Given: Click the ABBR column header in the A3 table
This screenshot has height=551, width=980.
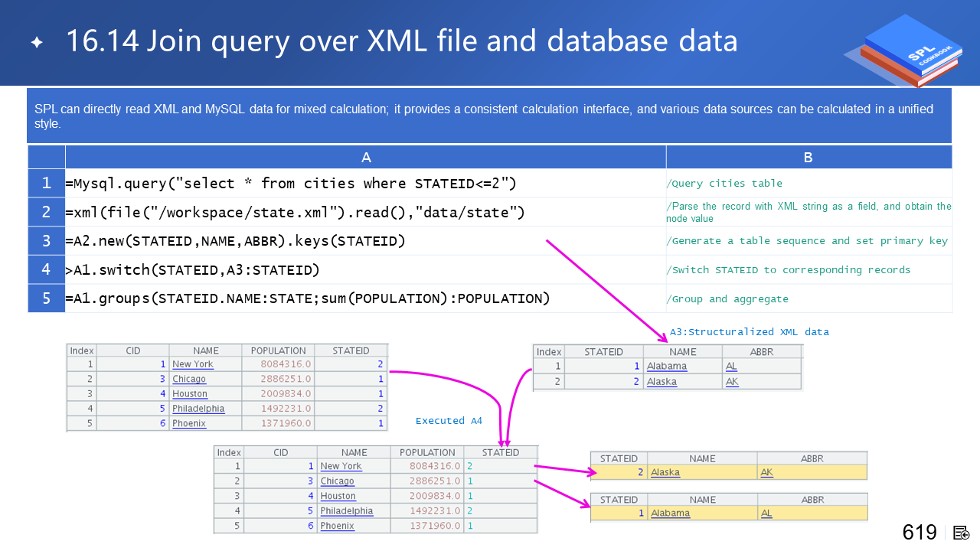Looking at the screenshot, I should click(x=761, y=352).
